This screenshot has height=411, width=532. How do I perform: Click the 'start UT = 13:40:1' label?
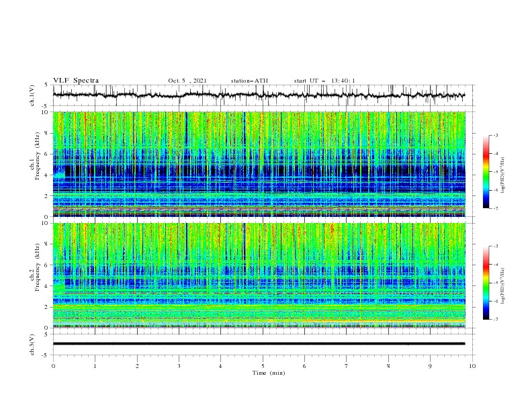click(x=324, y=81)
